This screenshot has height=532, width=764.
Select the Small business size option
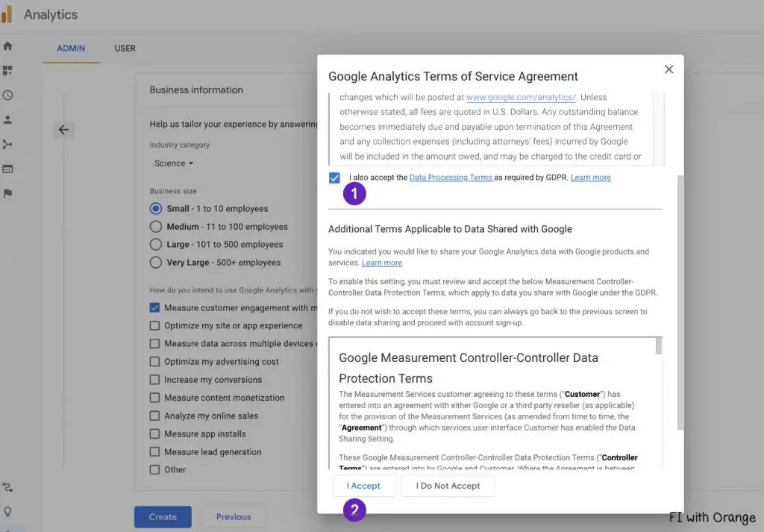[x=156, y=208]
